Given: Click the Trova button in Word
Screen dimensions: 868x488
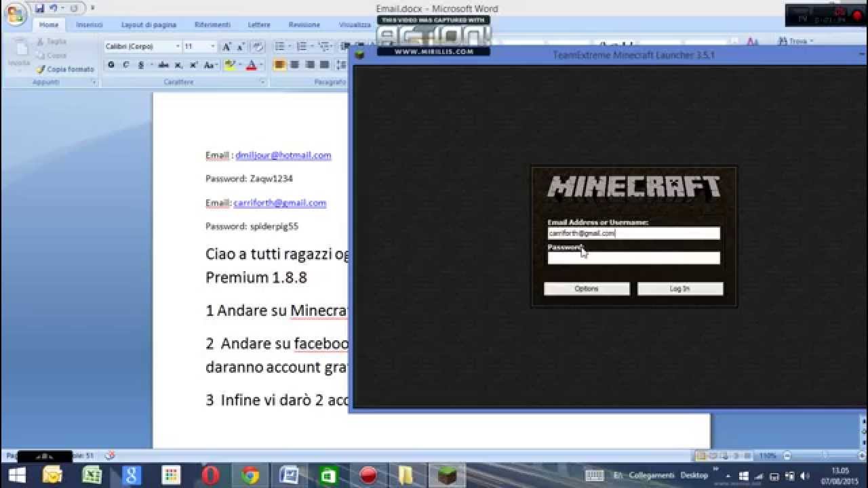Looking at the screenshot, I should coord(797,41).
